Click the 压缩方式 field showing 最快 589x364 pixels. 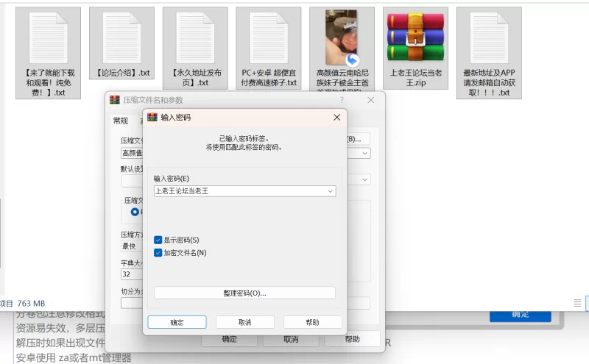[132, 246]
